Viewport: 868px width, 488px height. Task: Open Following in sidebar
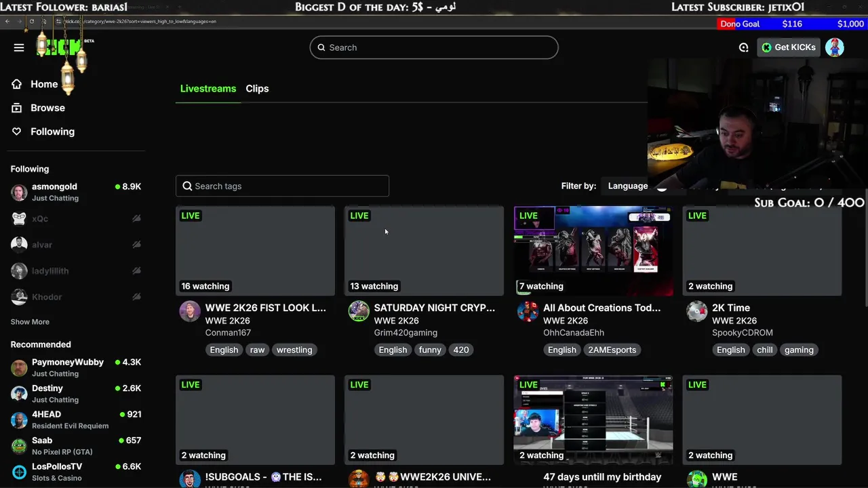(52, 131)
